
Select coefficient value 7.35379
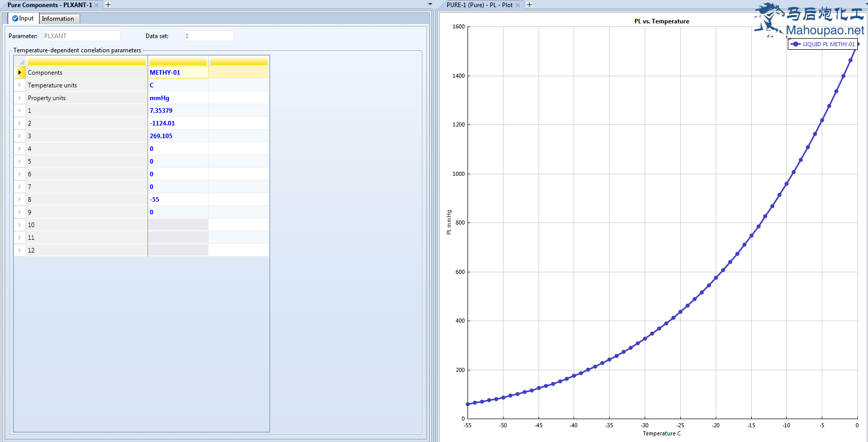178,111
